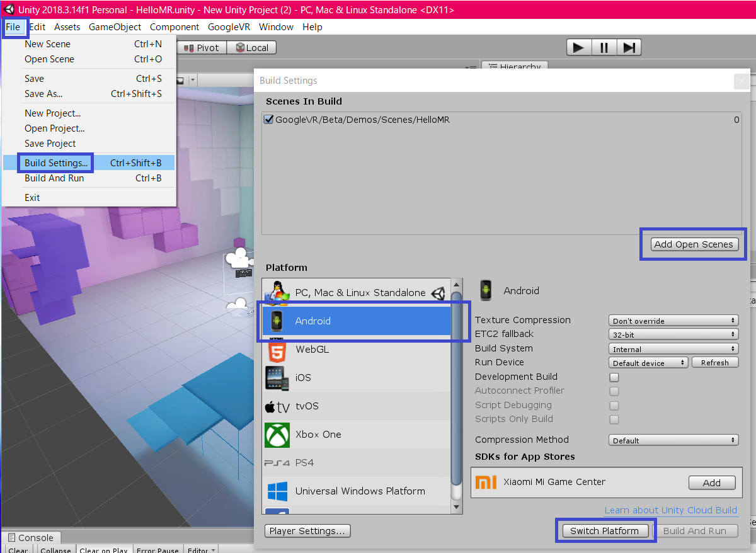Switch to the Console tab

coord(31,537)
